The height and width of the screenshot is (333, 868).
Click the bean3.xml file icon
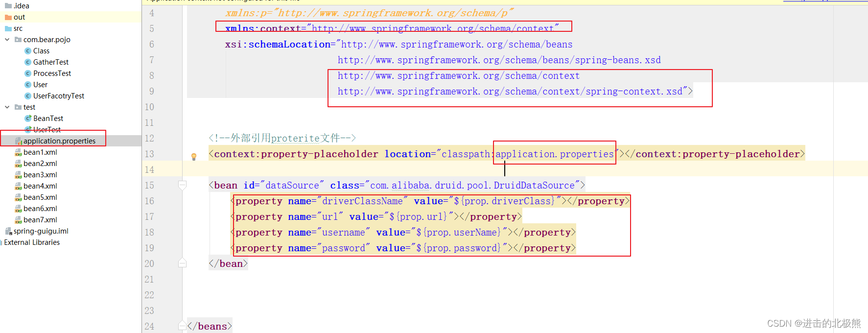click(x=18, y=175)
